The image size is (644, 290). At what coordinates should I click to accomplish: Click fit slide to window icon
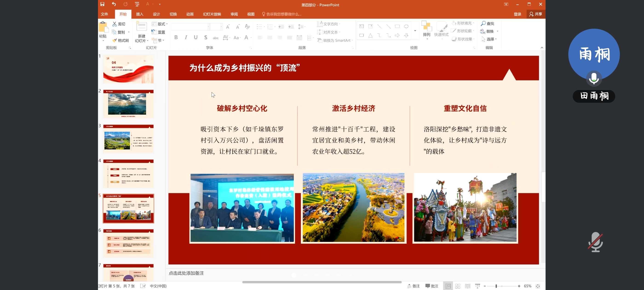click(x=538, y=286)
